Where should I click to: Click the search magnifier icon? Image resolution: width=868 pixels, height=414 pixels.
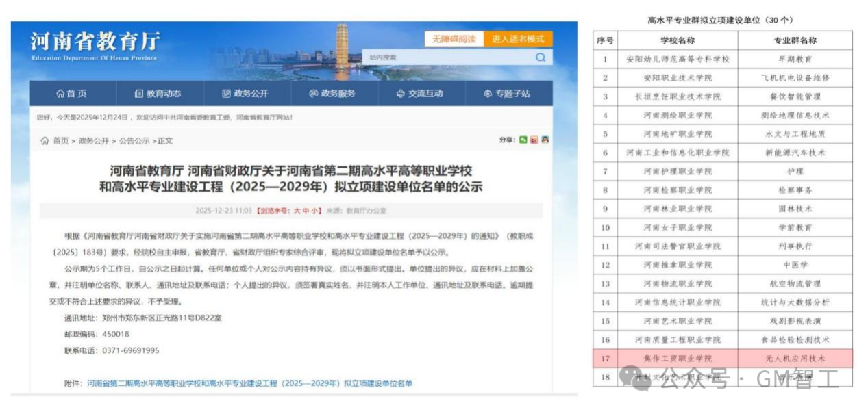(x=541, y=57)
